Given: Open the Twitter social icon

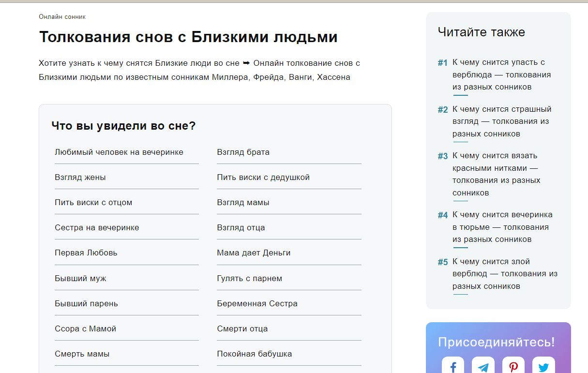Looking at the screenshot, I should (x=543, y=366).
